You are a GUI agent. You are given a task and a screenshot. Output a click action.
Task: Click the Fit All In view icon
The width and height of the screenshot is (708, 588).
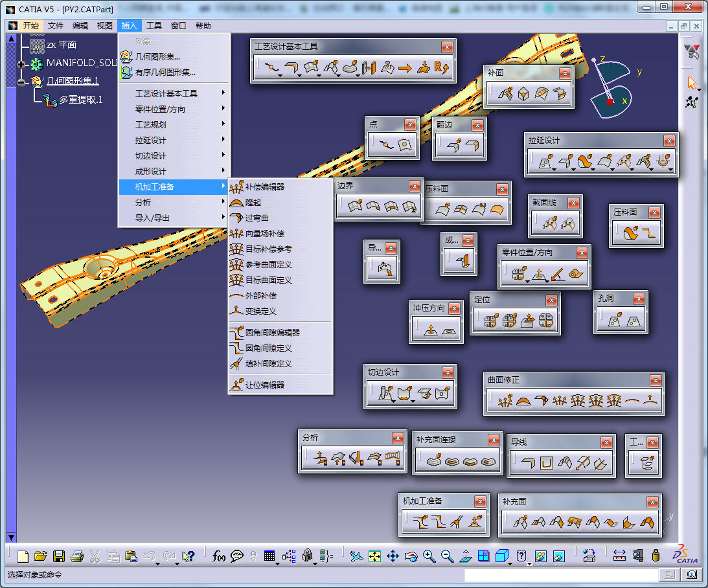[375, 556]
